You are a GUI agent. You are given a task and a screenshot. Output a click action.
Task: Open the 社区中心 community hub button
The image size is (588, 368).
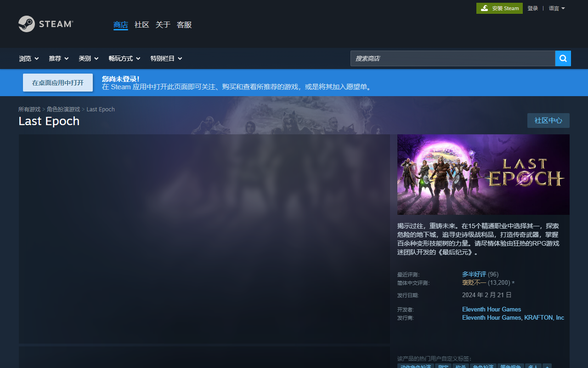[548, 121]
